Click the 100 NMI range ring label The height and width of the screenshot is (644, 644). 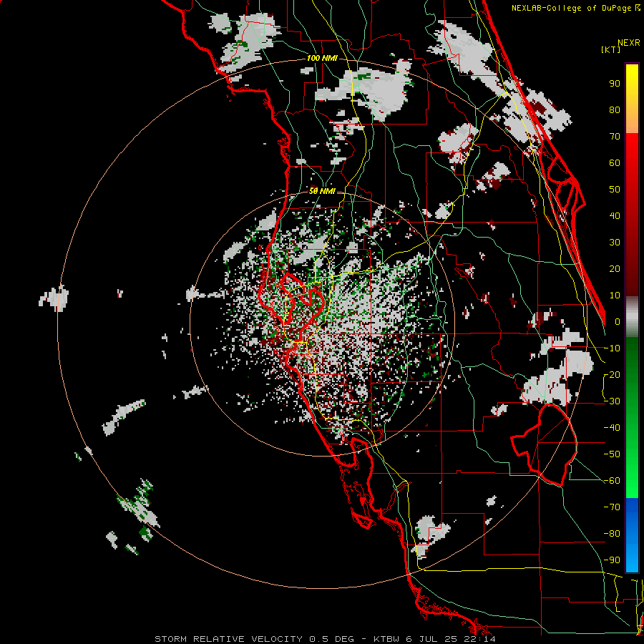pyautogui.click(x=322, y=58)
